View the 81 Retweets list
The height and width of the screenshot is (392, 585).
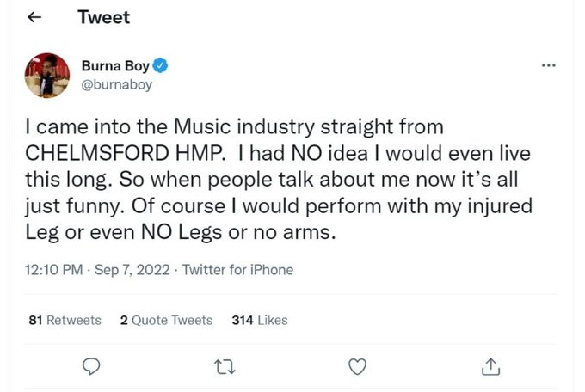(x=65, y=320)
